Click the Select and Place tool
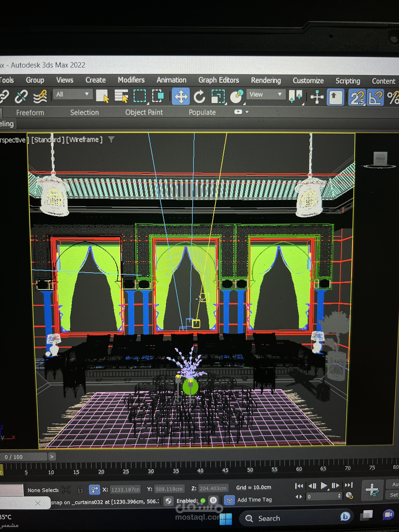Screen dimensions: 399x532 [x=237, y=97]
